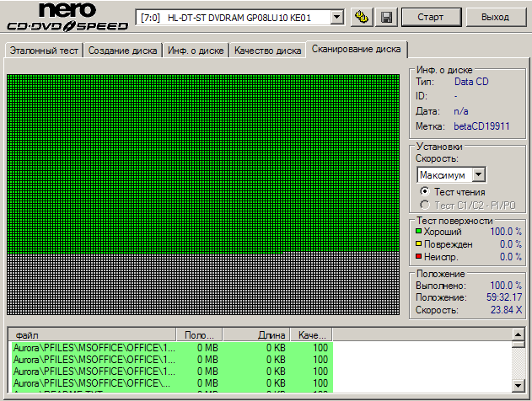Select the Тест чтения radio button
Viewport: 532px width, 401px height.
coord(424,191)
